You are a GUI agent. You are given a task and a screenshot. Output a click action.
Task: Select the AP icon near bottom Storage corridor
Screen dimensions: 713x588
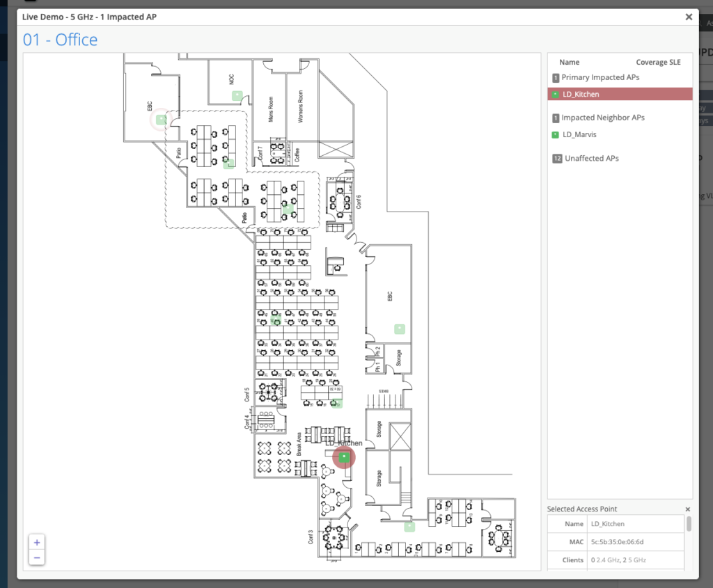tap(409, 527)
